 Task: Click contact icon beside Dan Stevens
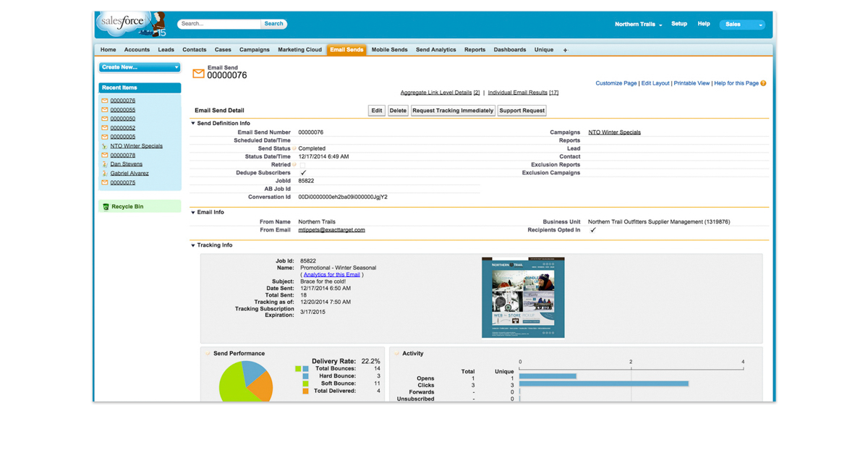tap(105, 164)
